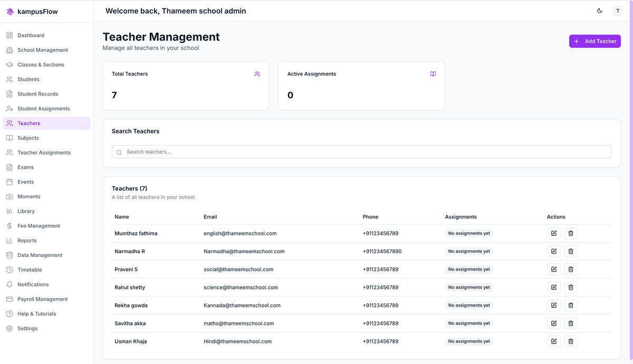
Task: Click the people icon on Total Teachers card
Action: tap(257, 74)
